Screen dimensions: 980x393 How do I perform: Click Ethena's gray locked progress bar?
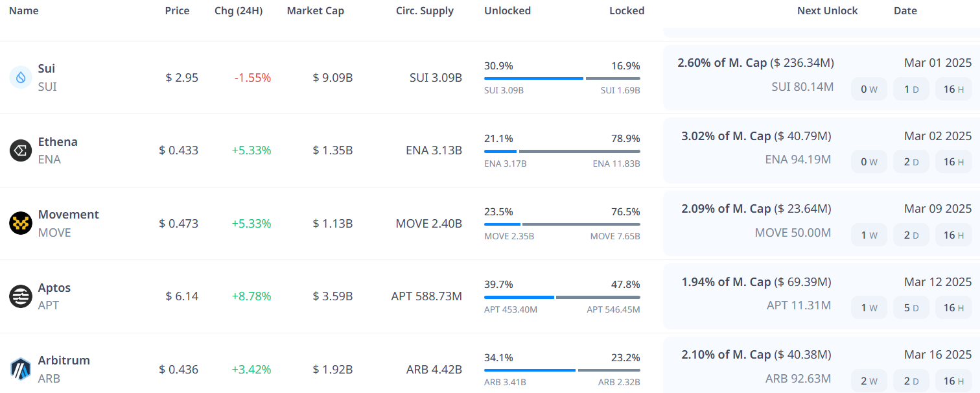point(579,152)
